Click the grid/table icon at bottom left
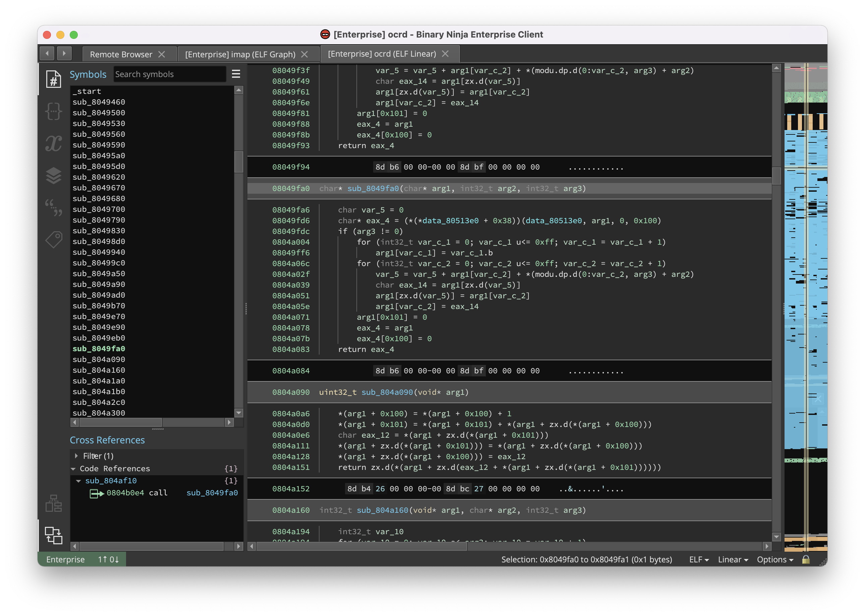Screen dimensions: 865x616 pos(53,504)
